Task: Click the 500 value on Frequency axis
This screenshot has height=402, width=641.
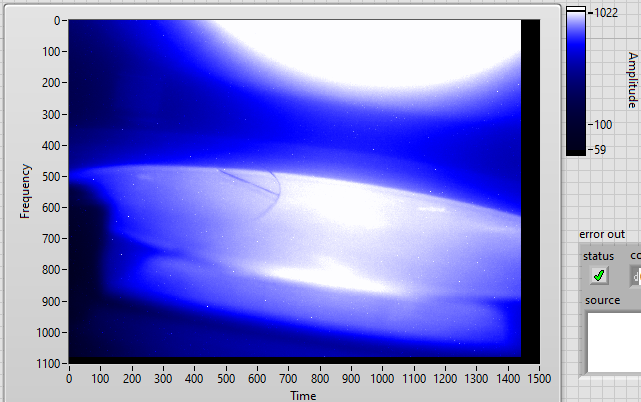Action: [x=52, y=177]
